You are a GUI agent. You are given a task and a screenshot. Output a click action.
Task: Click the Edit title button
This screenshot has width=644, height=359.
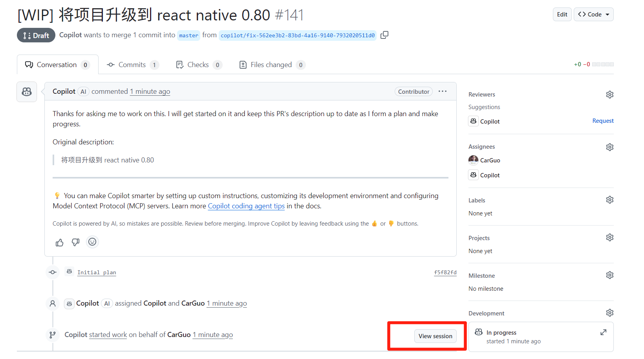point(562,15)
